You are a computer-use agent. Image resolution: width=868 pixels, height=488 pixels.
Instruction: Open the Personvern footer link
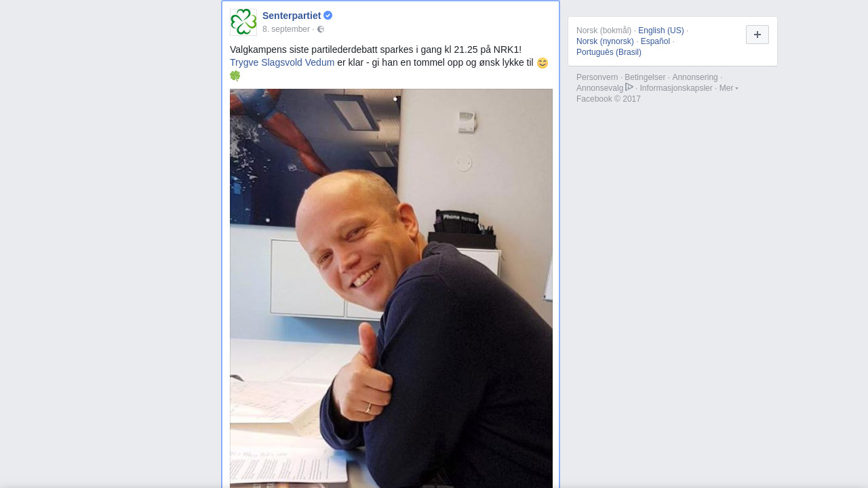click(597, 77)
